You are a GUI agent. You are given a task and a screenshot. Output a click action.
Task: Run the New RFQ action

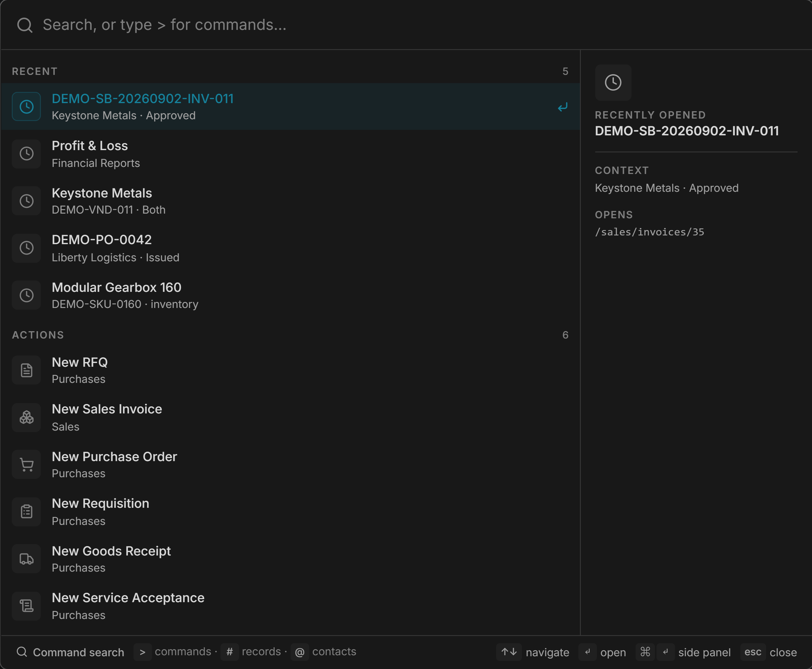click(290, 370)
